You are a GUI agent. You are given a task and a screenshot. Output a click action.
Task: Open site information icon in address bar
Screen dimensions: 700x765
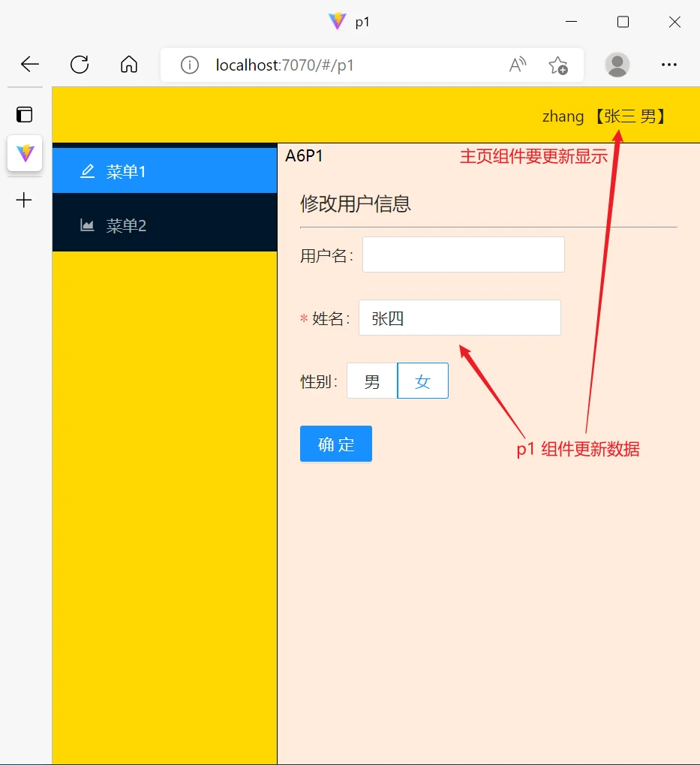190,65
